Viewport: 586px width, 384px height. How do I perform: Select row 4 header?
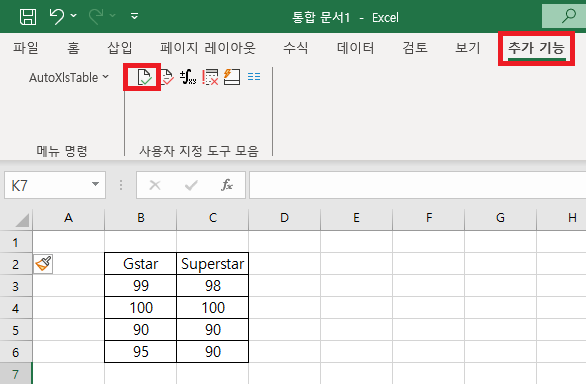tap(16, 308)
